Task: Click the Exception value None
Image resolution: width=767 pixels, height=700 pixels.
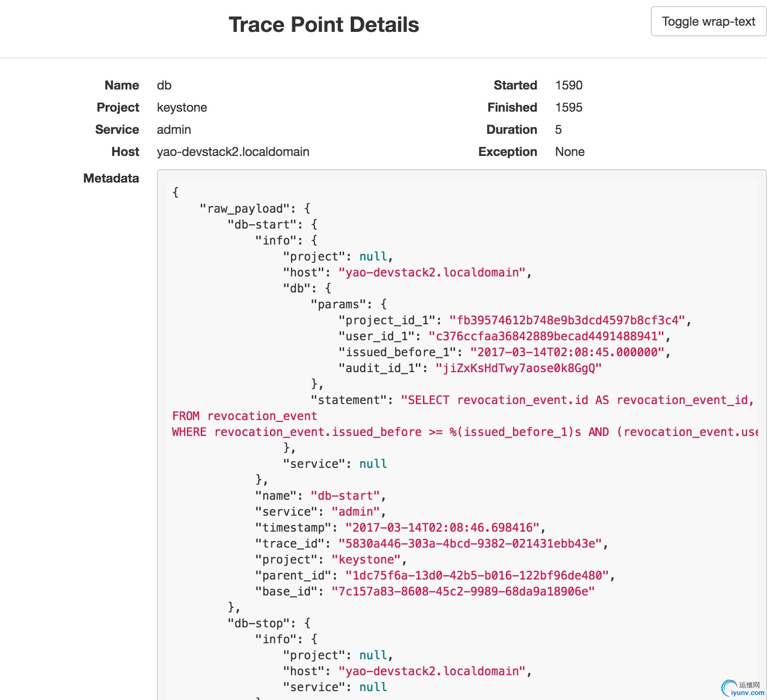Action: click(570, 152)
